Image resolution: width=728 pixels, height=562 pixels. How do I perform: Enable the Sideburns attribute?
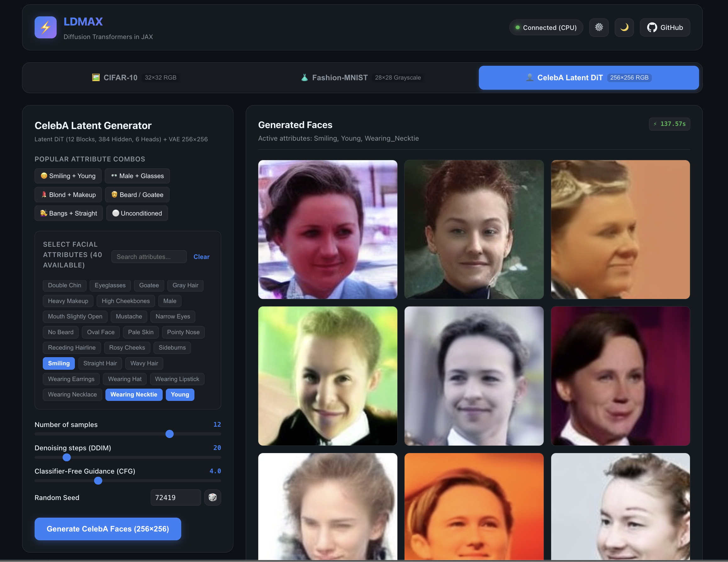[x=172, y=348]
